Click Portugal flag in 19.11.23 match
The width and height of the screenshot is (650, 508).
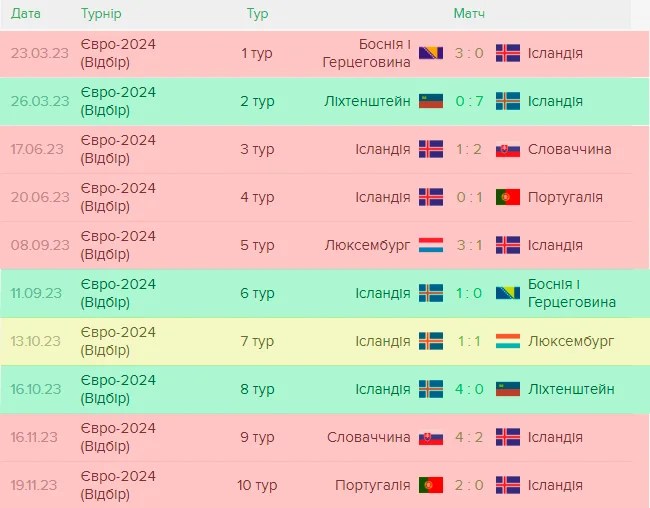coord(431,485)
